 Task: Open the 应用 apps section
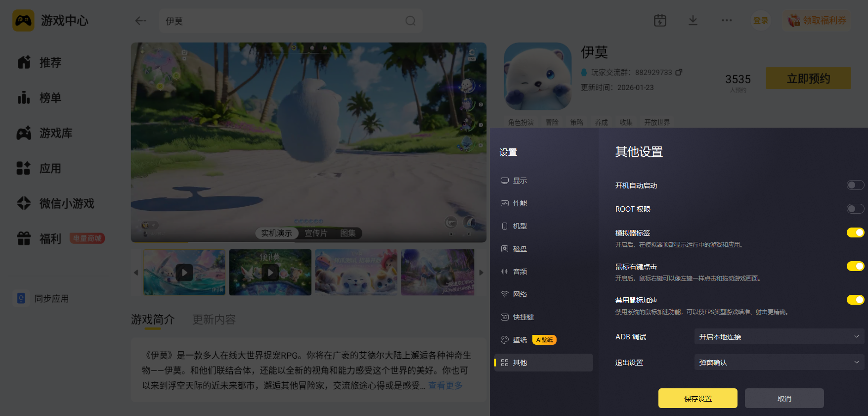40,168
